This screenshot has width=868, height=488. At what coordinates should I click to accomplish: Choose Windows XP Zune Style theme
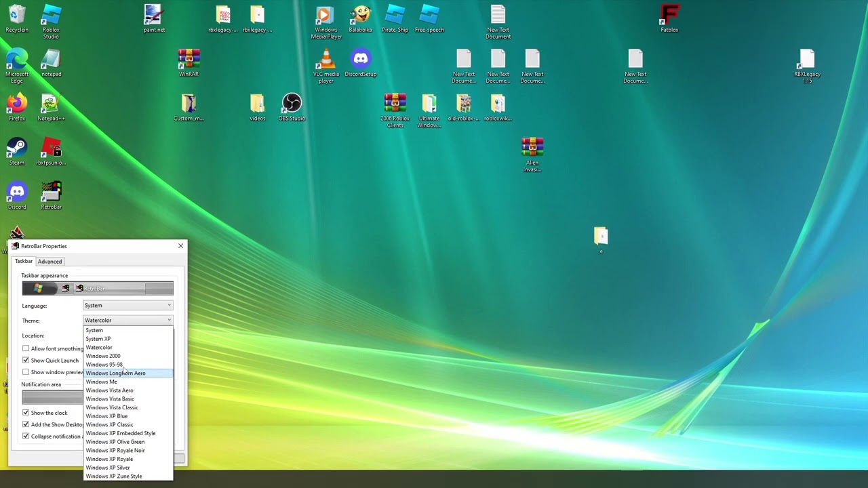pyautogui.click(x=128, y=476)
